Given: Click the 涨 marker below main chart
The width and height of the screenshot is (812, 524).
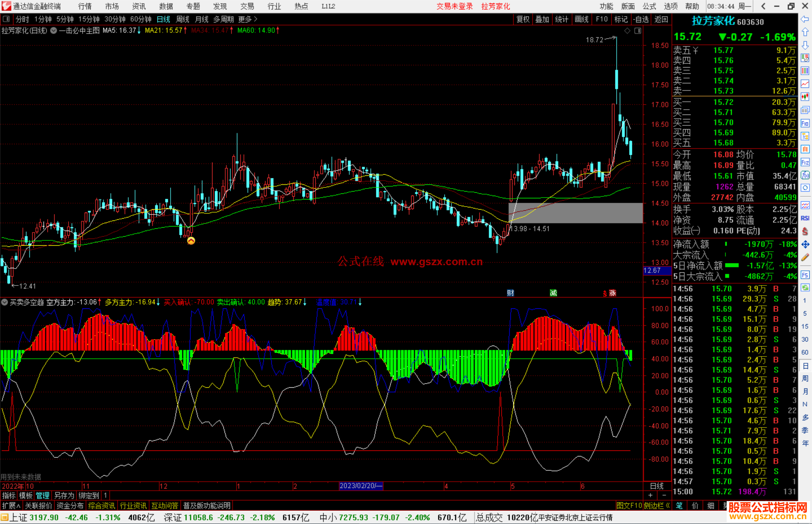Looking at the screenshot, I should 612,293.
